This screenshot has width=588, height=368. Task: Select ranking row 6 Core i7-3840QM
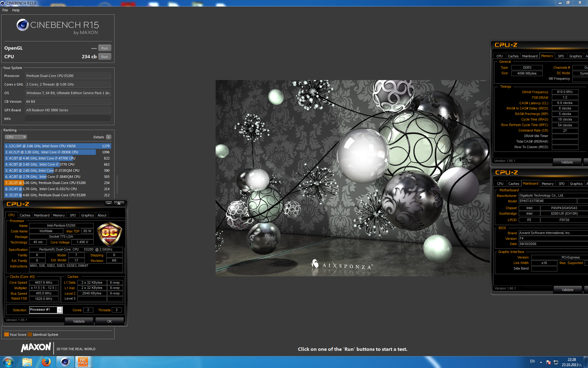[x=58, y=177]
